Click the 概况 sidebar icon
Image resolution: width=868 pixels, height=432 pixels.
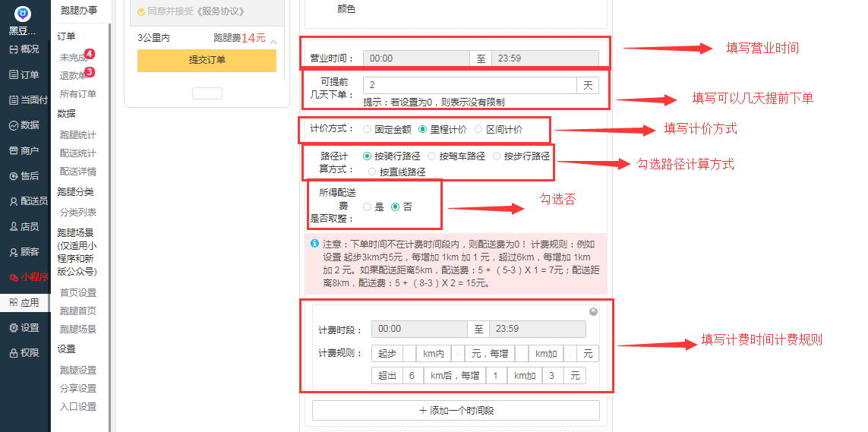[x=14, y=49]
